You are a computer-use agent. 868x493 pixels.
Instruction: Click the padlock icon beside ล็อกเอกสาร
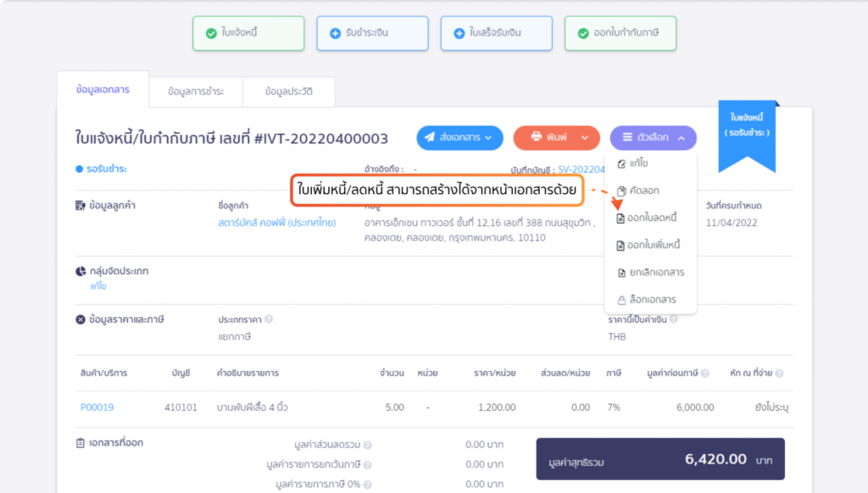coord(621,300)
